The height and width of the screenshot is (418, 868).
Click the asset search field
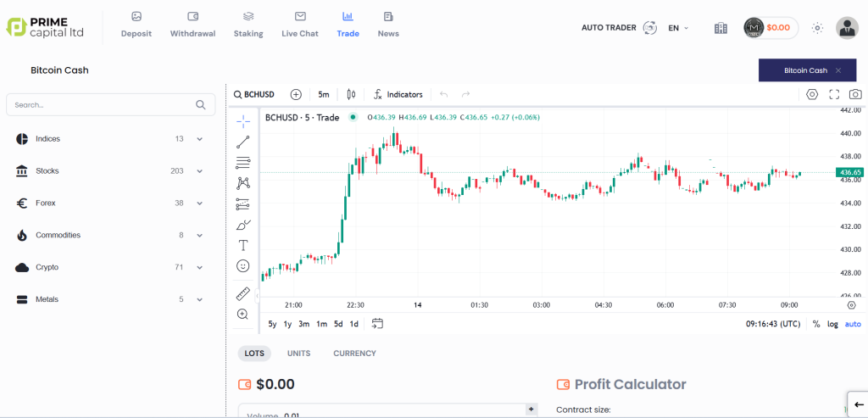coord(102,105)
